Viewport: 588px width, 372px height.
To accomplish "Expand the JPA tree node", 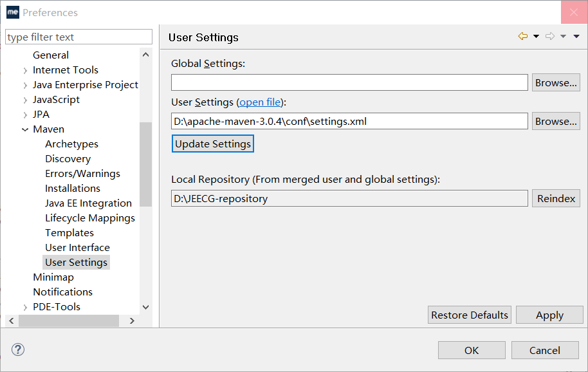I will click(25, 115).
